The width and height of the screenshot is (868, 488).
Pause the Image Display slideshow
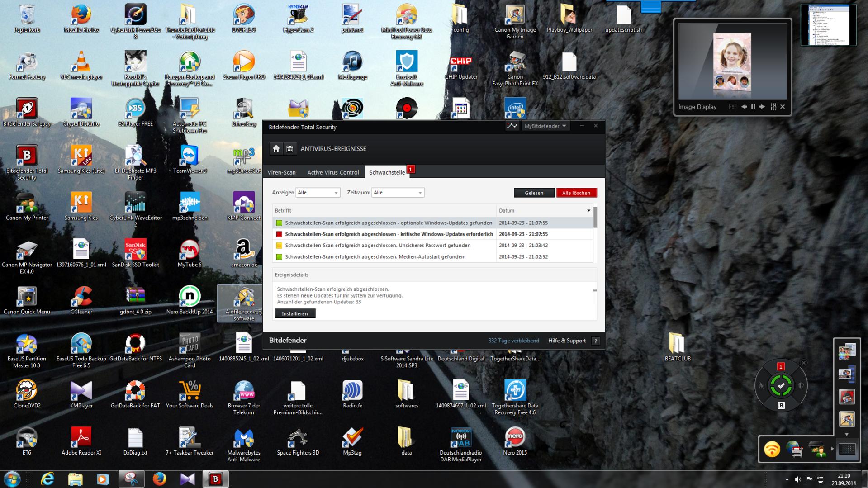753,107
